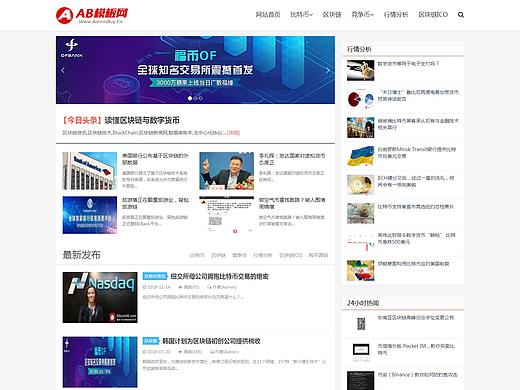Select 行情分析 tab beside 最新发布
The image size is (520, 390).
(263, 255)
